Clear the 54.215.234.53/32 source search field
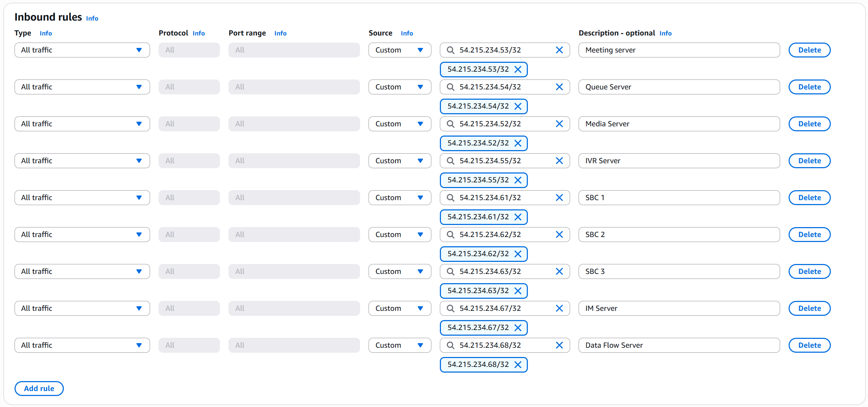This screenshot has height=407, width=868. click(559, 50)
